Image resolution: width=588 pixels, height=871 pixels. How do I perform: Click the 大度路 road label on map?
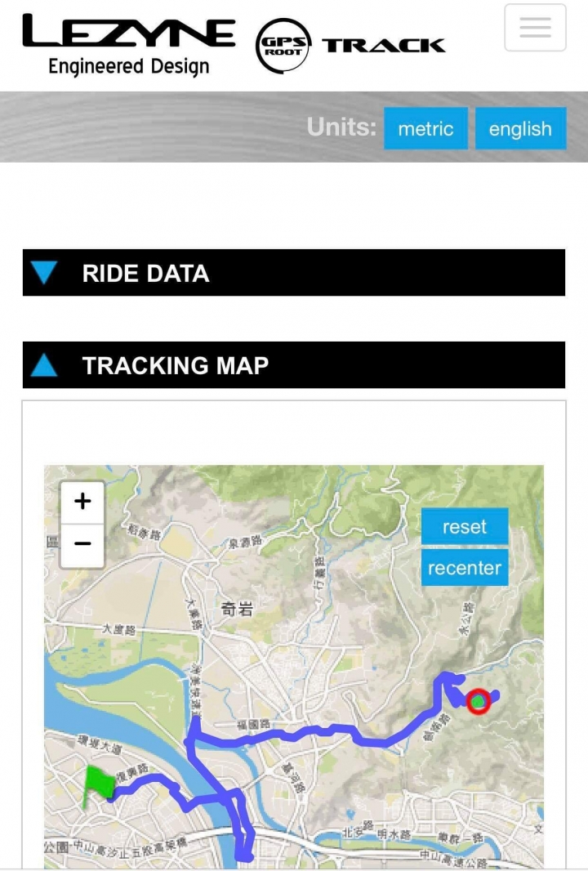[118, 629]
